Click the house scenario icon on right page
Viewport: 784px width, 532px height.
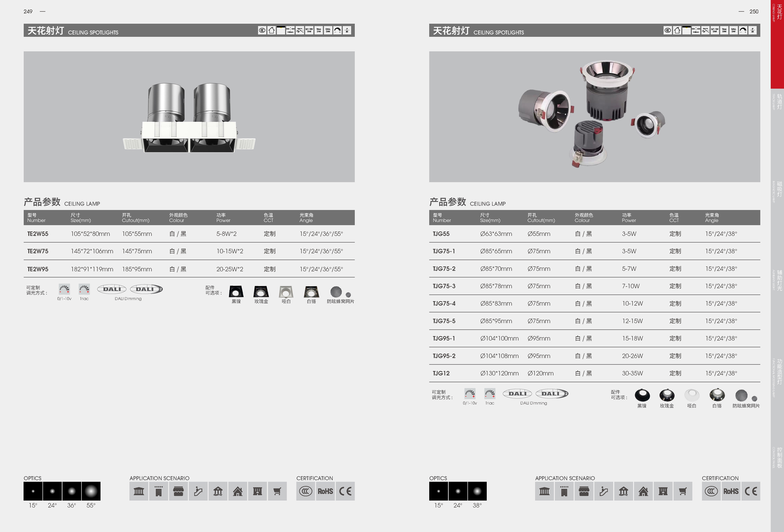click(643, 491)
